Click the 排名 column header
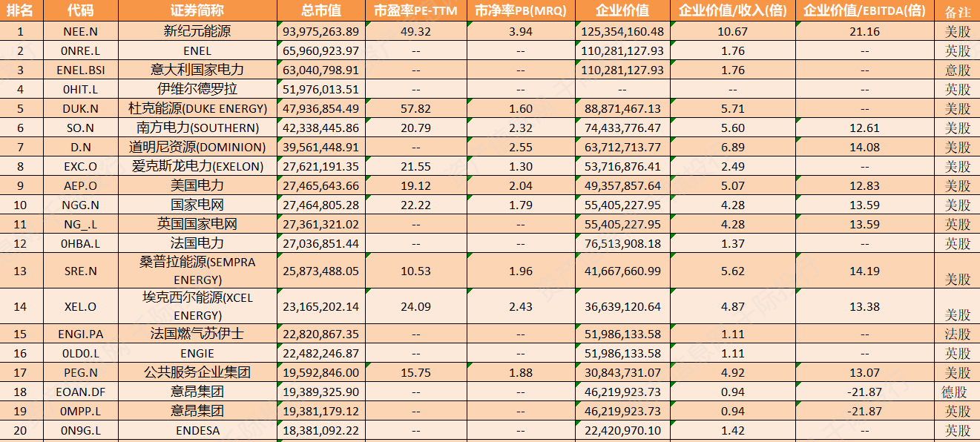 coord(21,10)
